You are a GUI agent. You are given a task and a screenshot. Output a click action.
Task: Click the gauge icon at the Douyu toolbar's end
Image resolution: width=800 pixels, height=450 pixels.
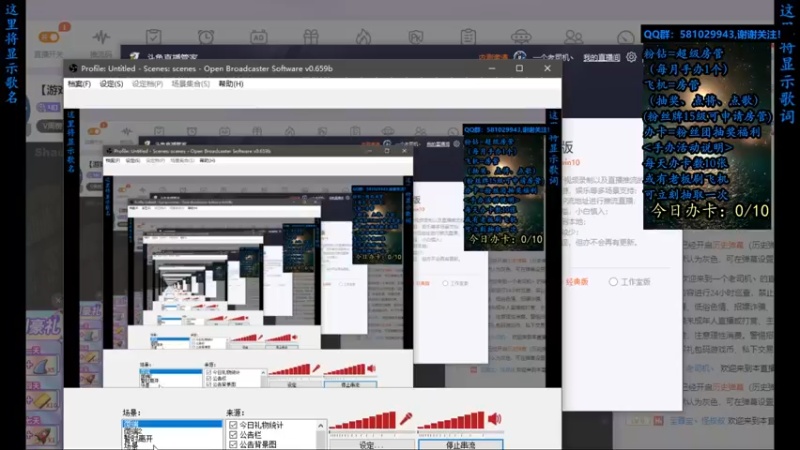point(626,38)
